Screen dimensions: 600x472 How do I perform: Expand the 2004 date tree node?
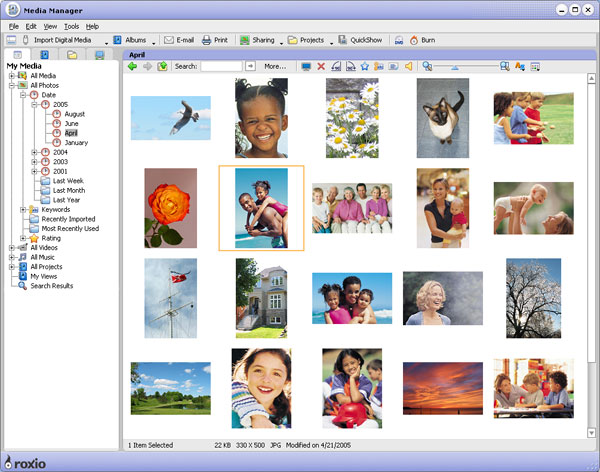pyautogui.click(x=34, y=152)
